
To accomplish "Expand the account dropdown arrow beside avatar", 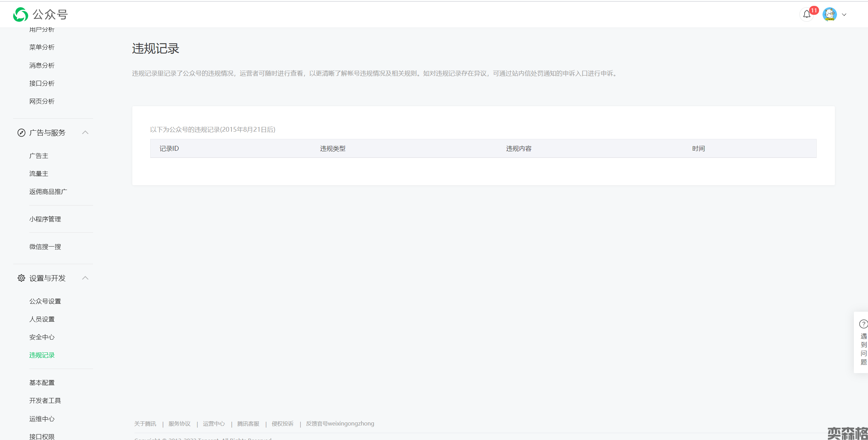I will (844, 15).
